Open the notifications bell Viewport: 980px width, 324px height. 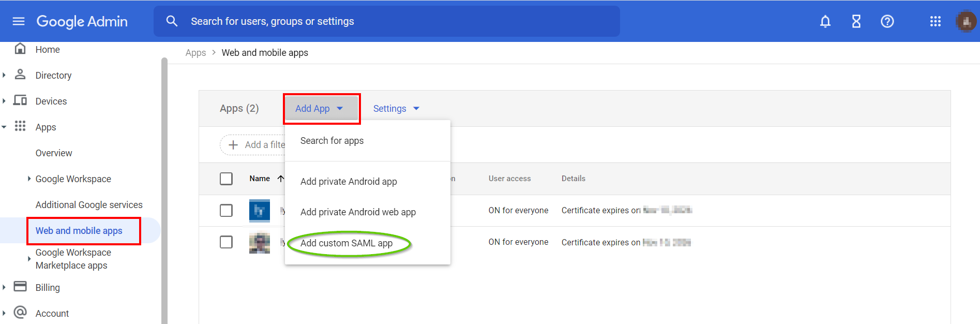pos(825,21)
